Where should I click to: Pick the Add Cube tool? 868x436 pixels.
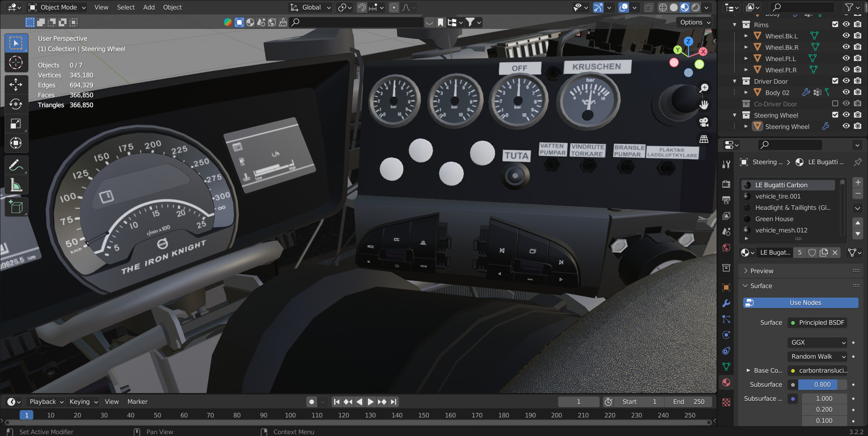click(16, 207)
